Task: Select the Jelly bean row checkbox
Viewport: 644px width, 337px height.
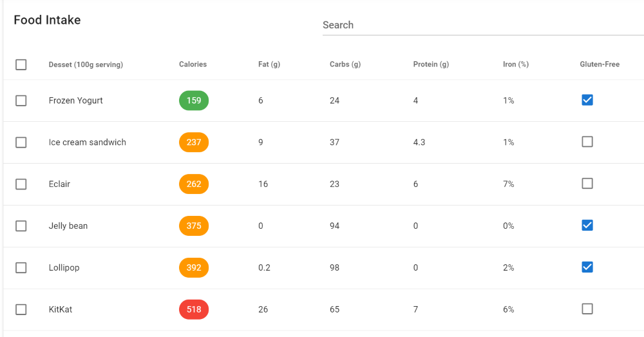Action: [x=21, y=226]
